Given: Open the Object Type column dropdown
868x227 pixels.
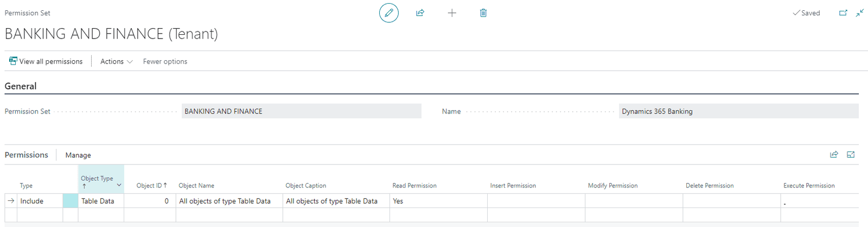Looking at the screenshot, I should point(119,185).
